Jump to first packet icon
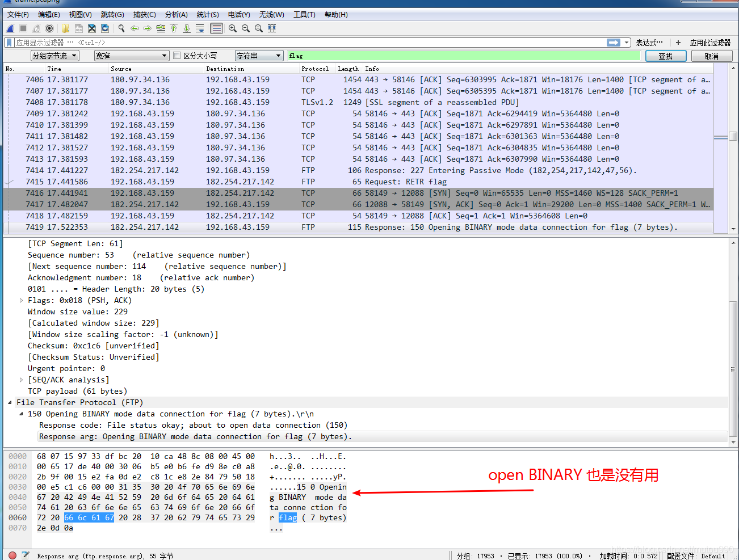 [x=174, y=28]
